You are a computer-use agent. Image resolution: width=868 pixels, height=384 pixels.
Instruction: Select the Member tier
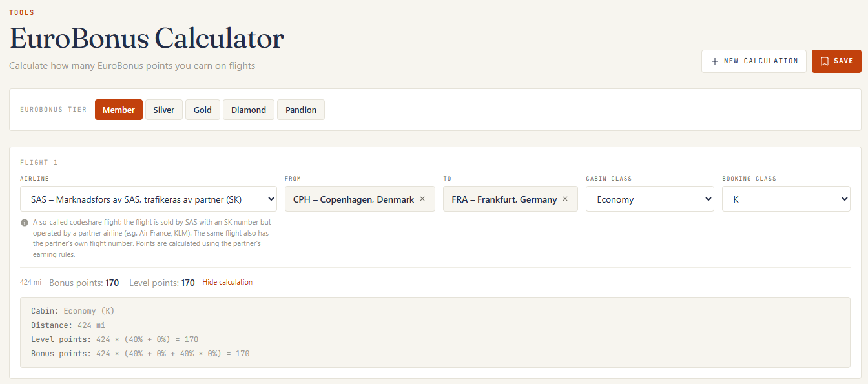click(x=119, y=110)
